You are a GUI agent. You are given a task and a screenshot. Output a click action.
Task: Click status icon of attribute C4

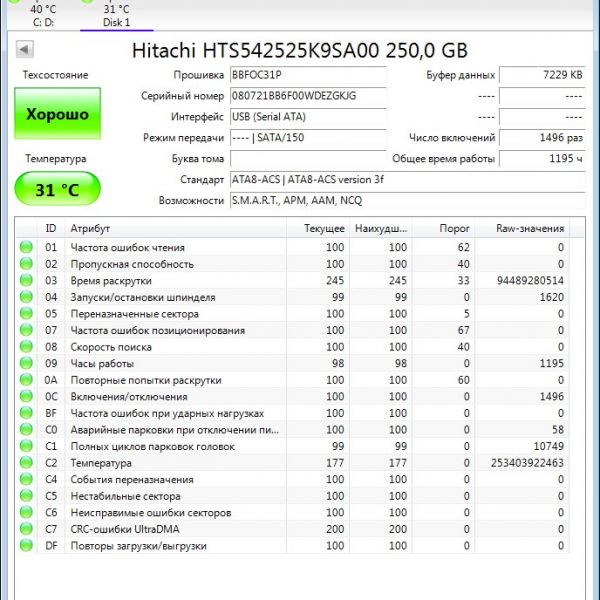(26, 479)
